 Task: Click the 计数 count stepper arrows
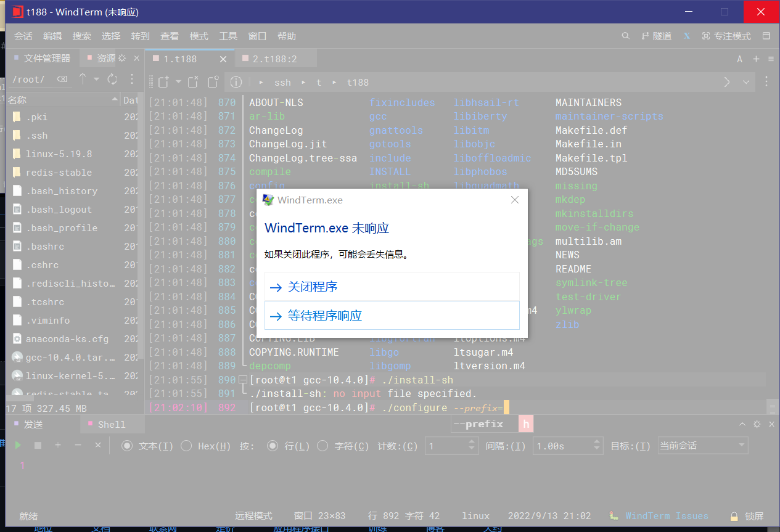coord(472,446)
